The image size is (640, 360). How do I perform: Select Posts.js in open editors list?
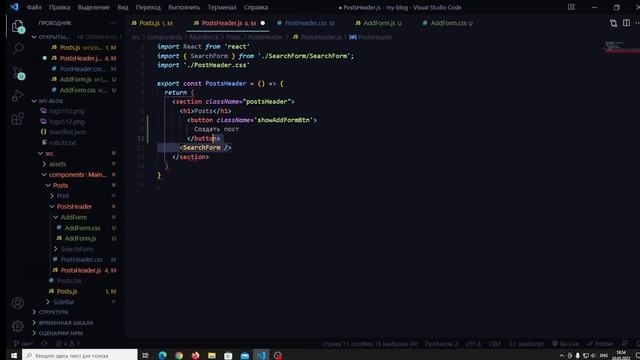click(70, 47)
